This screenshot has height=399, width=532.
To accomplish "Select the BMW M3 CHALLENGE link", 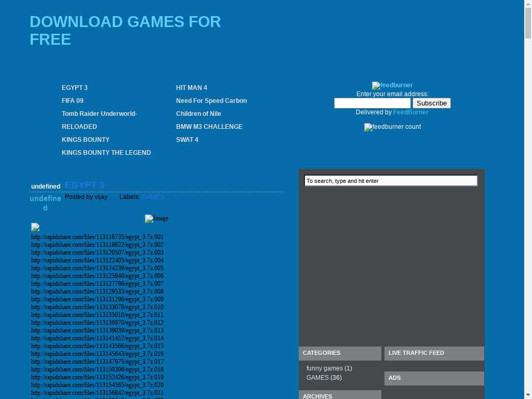I will [209, 127].
